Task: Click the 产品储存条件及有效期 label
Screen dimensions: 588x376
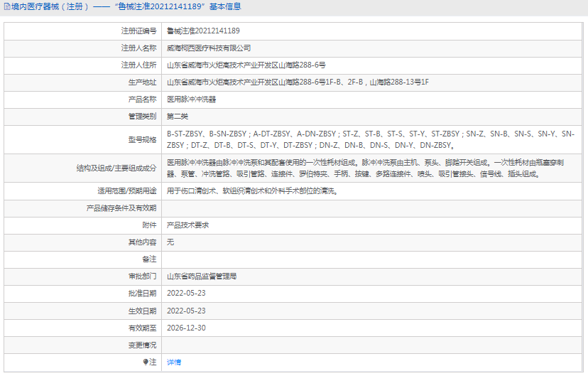Action: [121, 208]
